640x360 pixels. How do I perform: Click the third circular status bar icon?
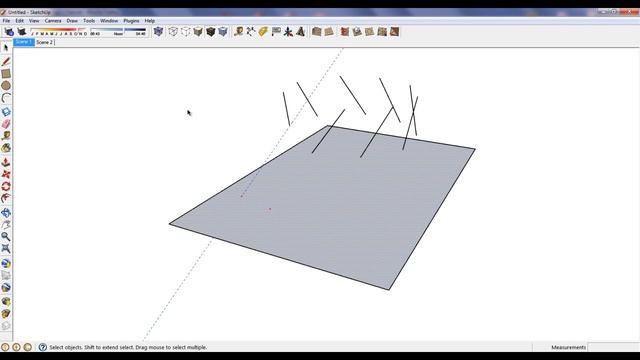(27, 347)
